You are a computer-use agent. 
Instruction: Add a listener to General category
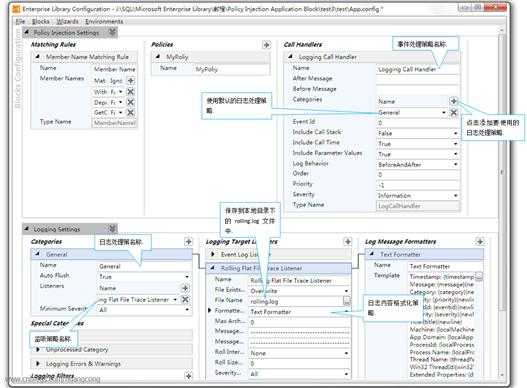click(x=185, y=288)
